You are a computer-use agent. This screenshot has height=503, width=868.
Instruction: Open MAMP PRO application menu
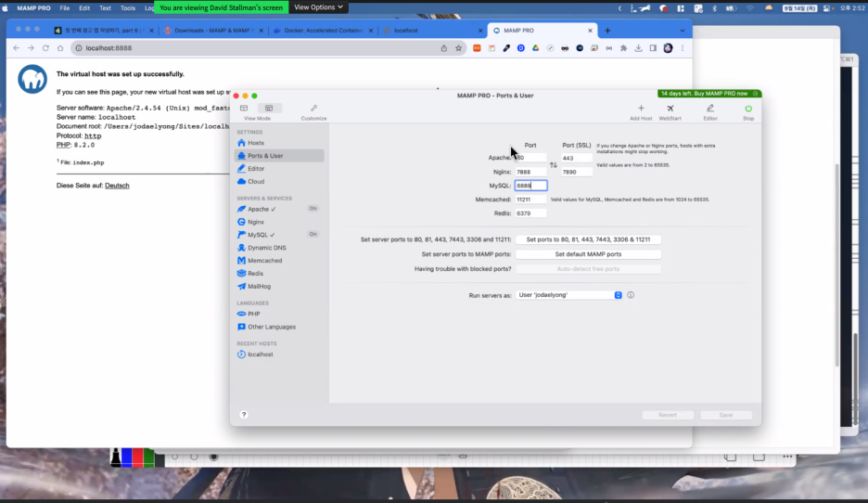click(33, 8)
